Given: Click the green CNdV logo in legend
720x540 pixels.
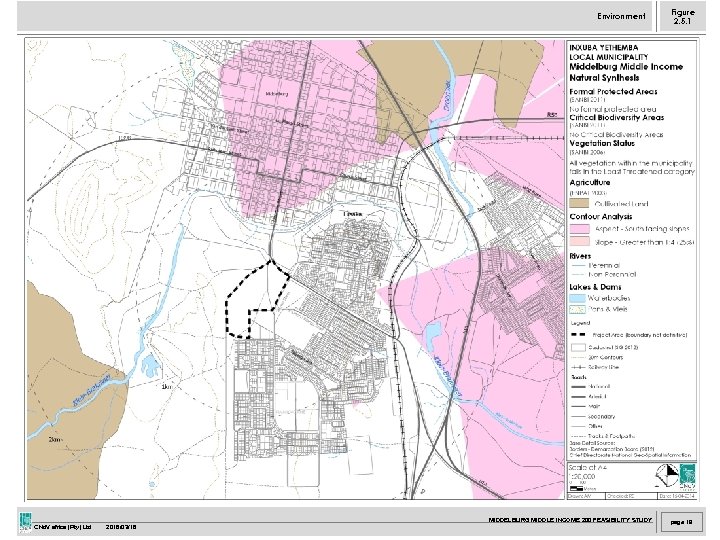Looking at the screenshot, I should (x=687, y=478).
